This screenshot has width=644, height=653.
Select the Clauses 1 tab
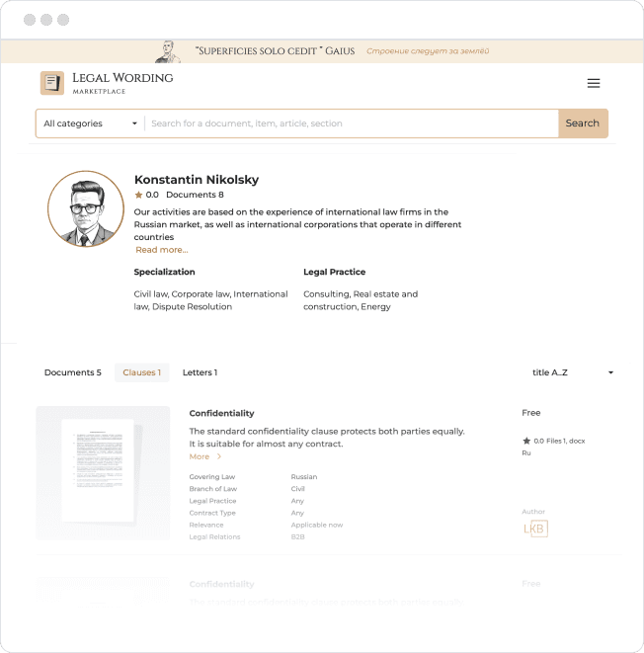coord(141,372)
